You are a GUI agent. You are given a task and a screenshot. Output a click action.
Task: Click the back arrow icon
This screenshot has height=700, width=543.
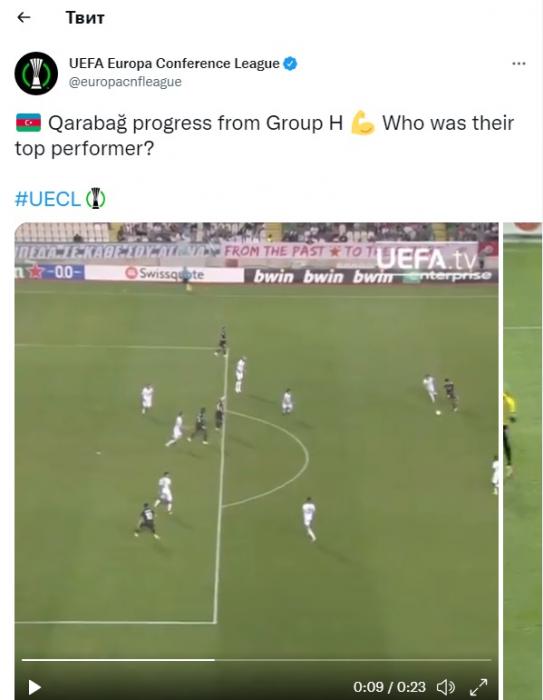point(24,17)
